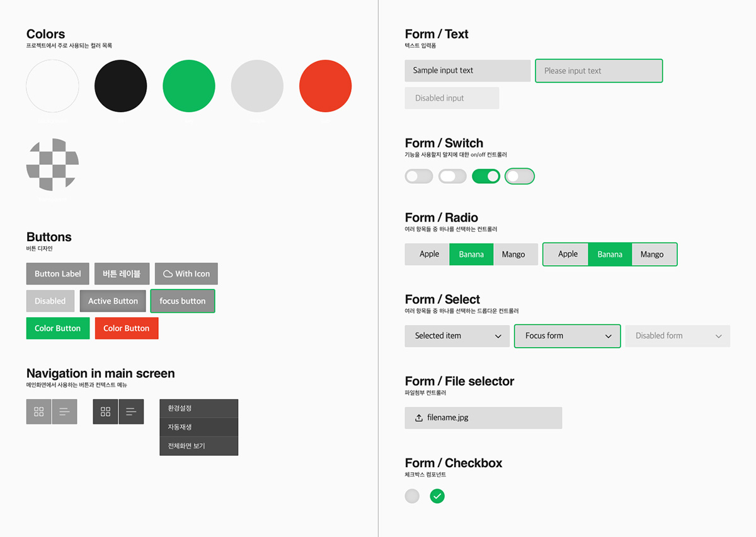Expand the Focus form dropdown
Screen dimensions: 756x537
click(x=567, y=336)
